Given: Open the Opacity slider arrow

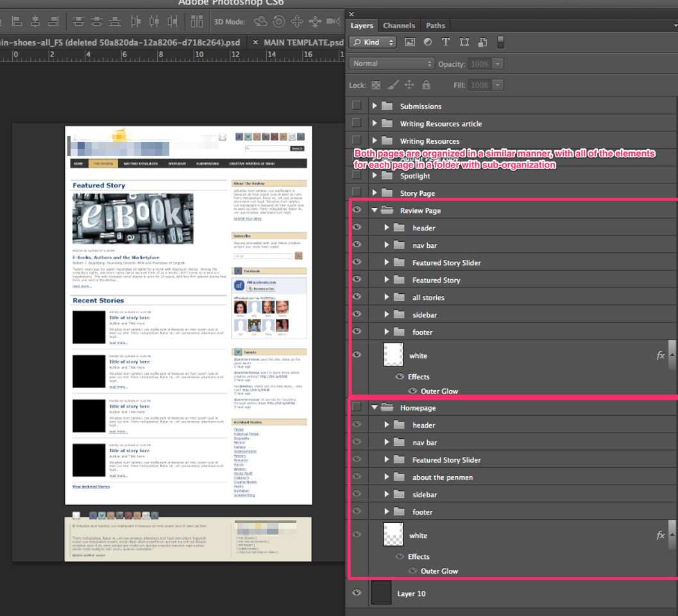Looking at the screenshot, I should (x=498, y=64).
